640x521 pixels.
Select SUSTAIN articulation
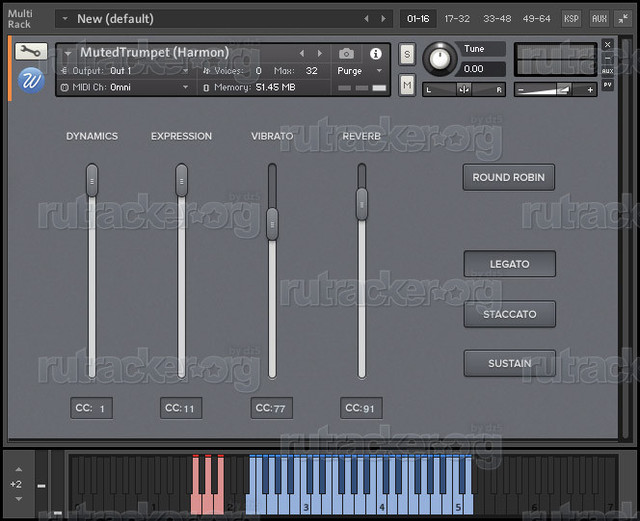click(509, 363)
